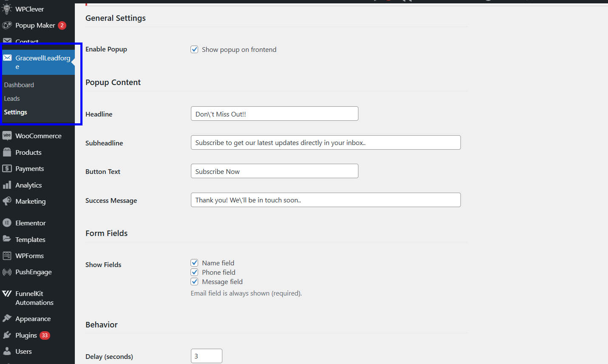
Task: Open GracewellLeadforge Dashboard submenu
Action: click(x=19, y=85)
